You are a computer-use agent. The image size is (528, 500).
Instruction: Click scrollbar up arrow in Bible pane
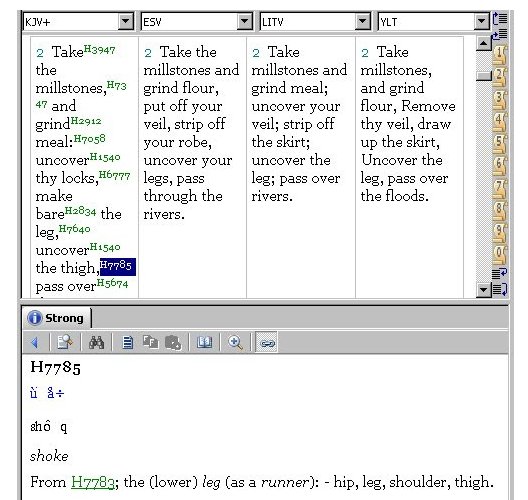pos(484,43)
